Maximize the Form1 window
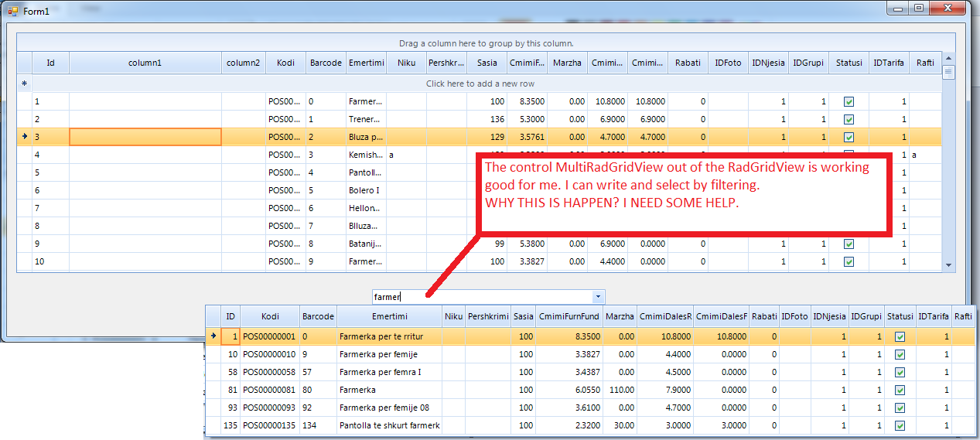 918,8
